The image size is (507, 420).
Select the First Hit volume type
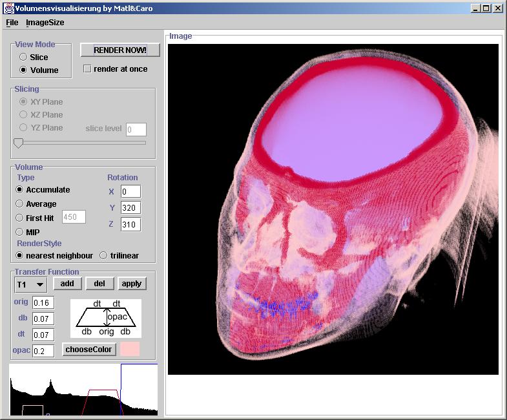pyautogui.click(x=19, y=218)
